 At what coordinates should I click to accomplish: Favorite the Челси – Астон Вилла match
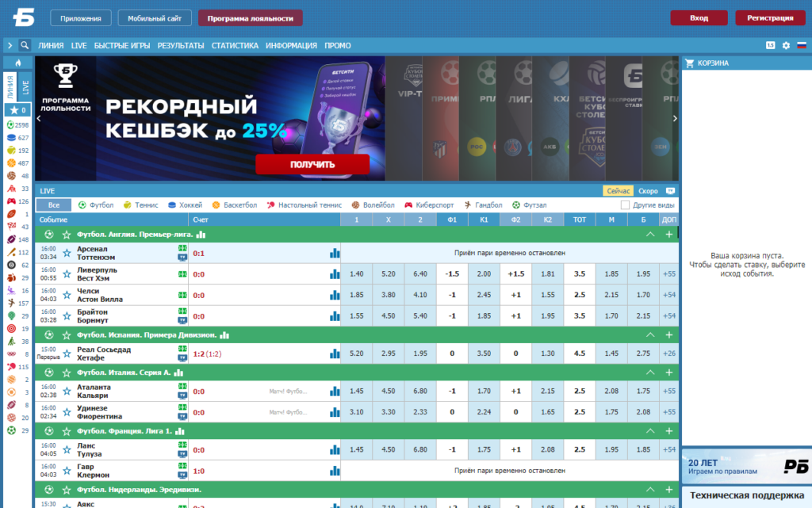point(67,295)
